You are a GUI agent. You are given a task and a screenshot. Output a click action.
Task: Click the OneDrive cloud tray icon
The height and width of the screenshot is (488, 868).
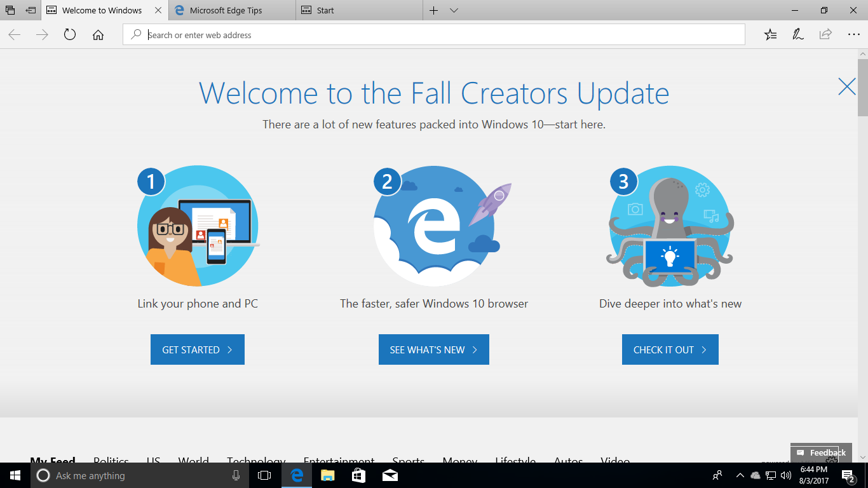point(756,475)
